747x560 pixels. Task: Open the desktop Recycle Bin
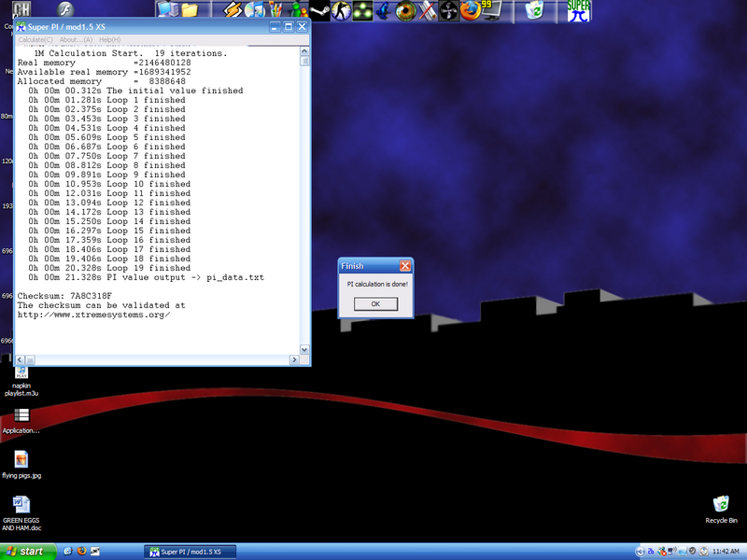(x=721, y=510)
